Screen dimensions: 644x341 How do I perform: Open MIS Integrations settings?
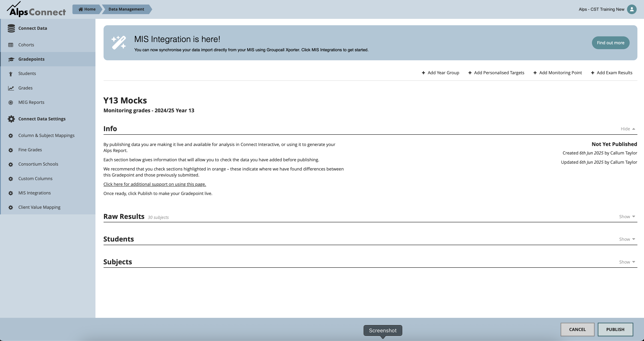pyautogui.click(x=48, y=193)
